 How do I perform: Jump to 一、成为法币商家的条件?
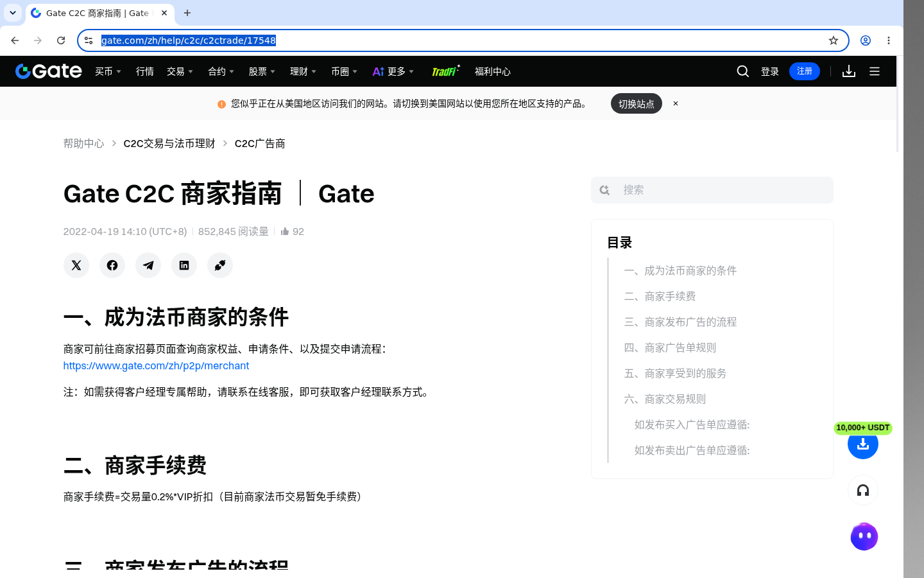tap(680, 270)
